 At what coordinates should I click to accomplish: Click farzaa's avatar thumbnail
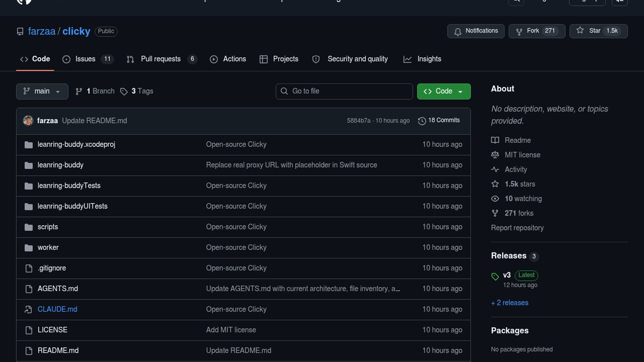tap(28, 121)
